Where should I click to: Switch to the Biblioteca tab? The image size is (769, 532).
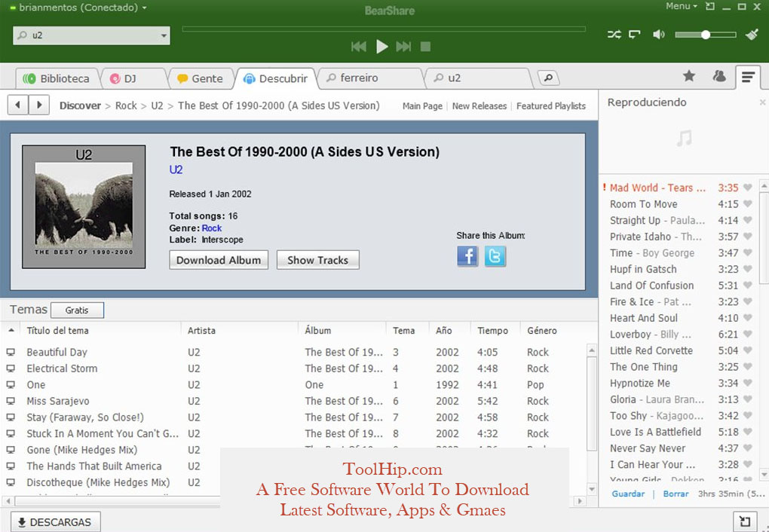57,78
